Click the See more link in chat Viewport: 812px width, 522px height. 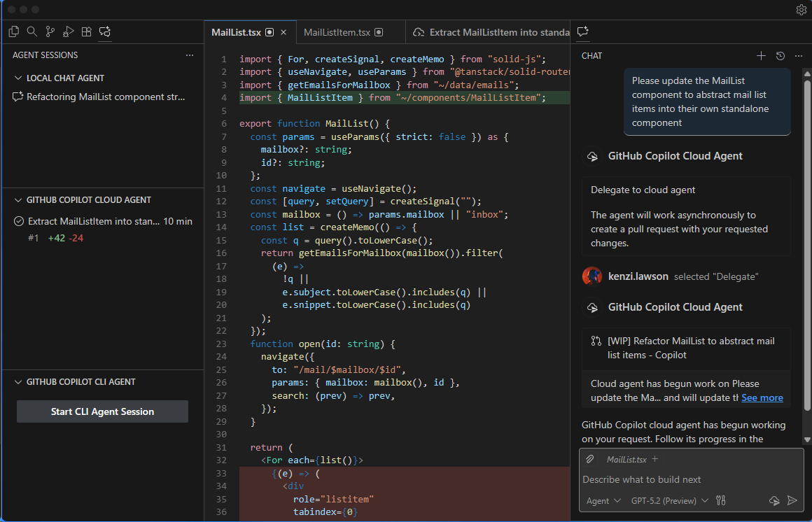[x=762, y=397]
